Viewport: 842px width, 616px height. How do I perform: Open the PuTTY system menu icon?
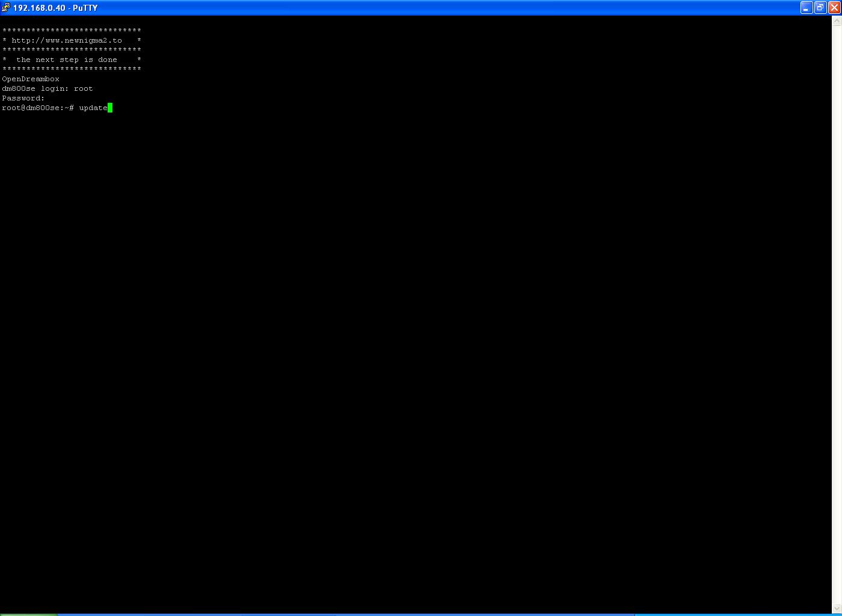pos(6,8)
